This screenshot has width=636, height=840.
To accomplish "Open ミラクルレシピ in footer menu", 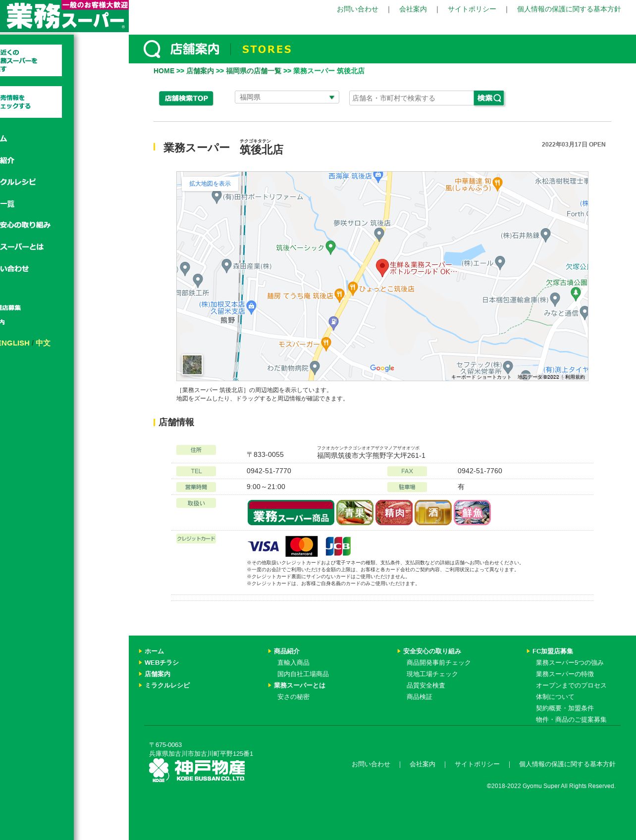I will [167, 686].
